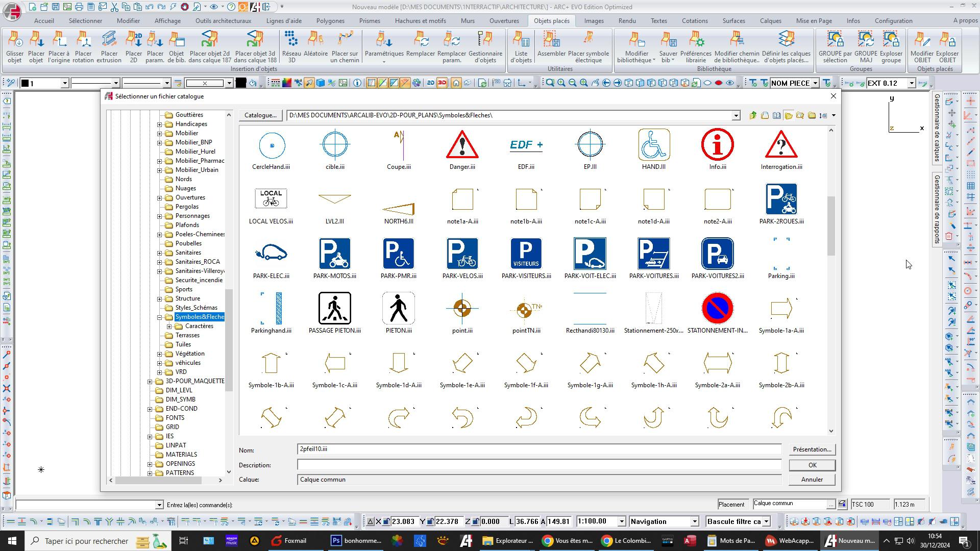This screenshot has width=980, height=551.
Task: Choose the PASSAGE PIETON.iii symbol
Action: click(x=334, y=309)
